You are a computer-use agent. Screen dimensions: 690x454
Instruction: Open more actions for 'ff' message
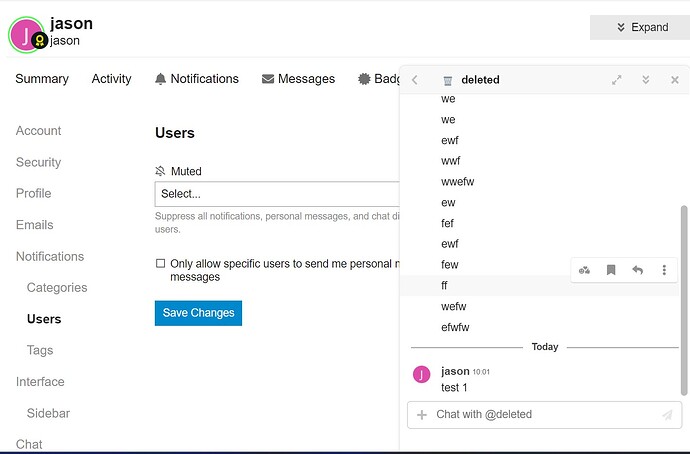coord(664,270)
